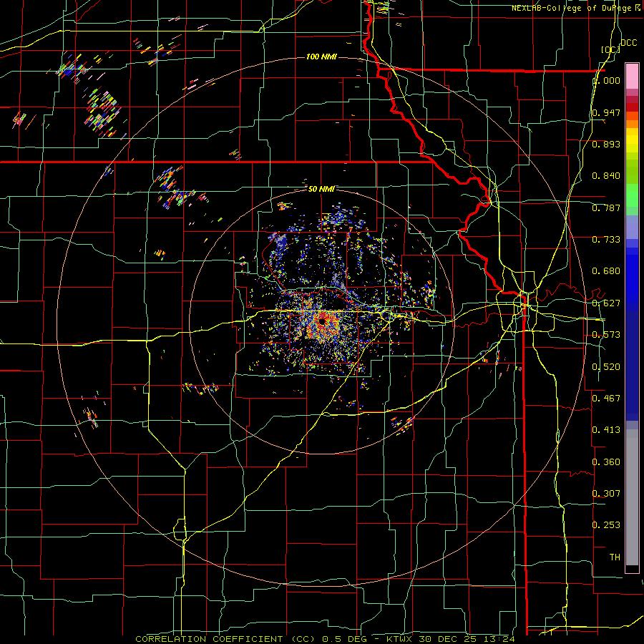This screenshot has width=644, height=644.
Task: Select the 50 NMI range ring label
Action: pos(321,189)
